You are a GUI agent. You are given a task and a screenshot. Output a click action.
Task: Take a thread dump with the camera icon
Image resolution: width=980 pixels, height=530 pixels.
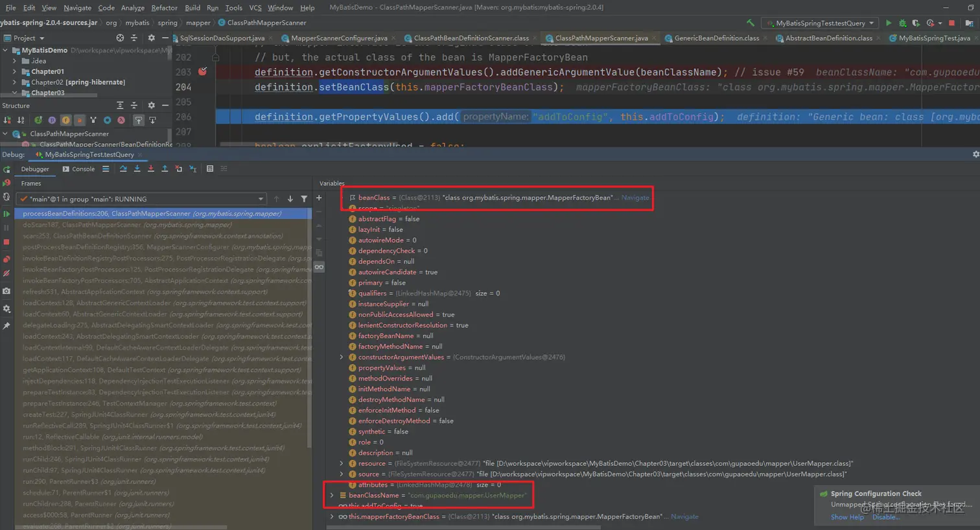(x=6, y=292)
